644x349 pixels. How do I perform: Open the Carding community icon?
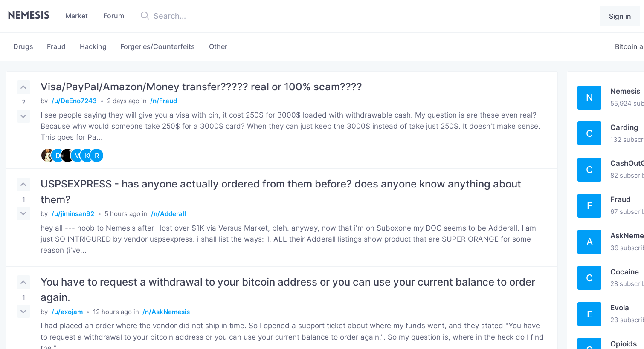[x=589, y=133]
